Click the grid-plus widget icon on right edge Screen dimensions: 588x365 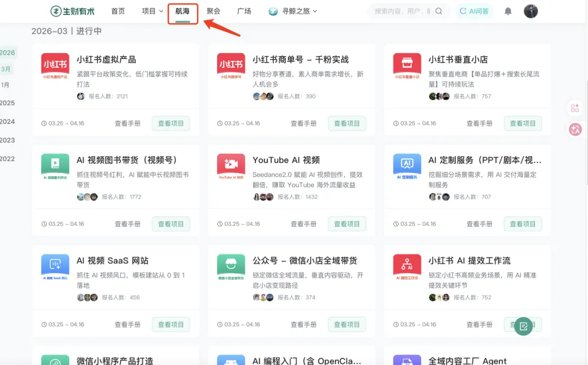click(x=575, y=108)
